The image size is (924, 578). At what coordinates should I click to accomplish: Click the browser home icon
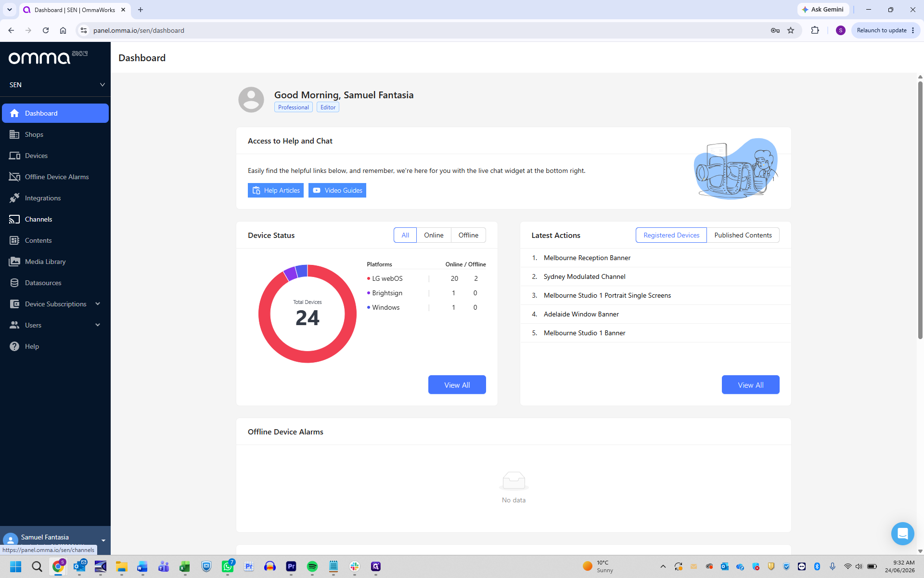(x=63, y=30)
